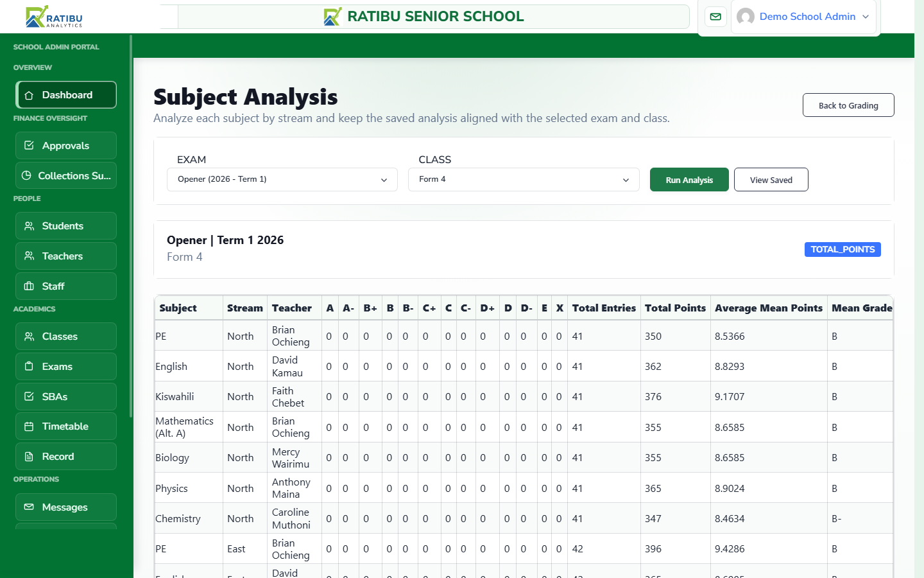Click Back to Grading button
The height and width of the screenshot is (578, 924).
coord(848,105)
